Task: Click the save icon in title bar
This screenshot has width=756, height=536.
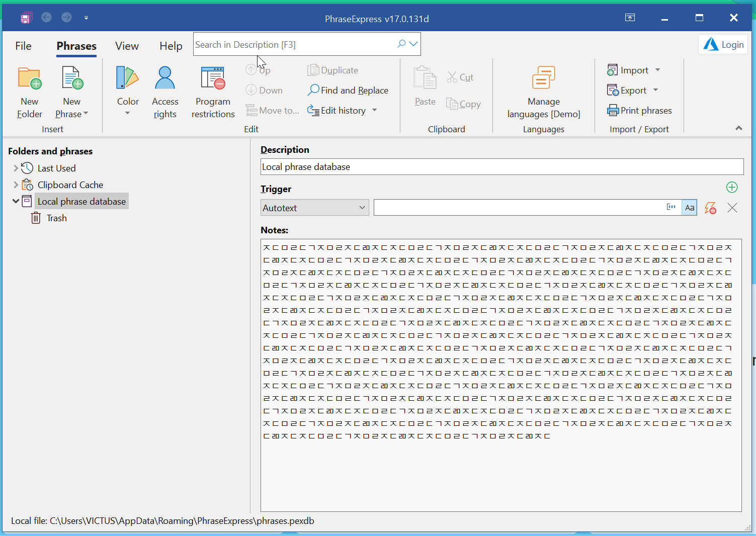Action: 26,18
